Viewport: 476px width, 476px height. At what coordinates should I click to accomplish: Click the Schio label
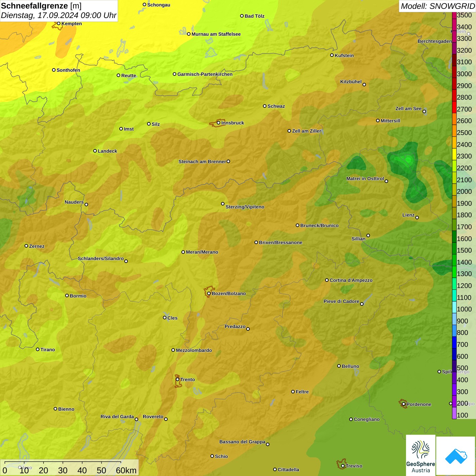pyautogui.click(x=221, y=456)
